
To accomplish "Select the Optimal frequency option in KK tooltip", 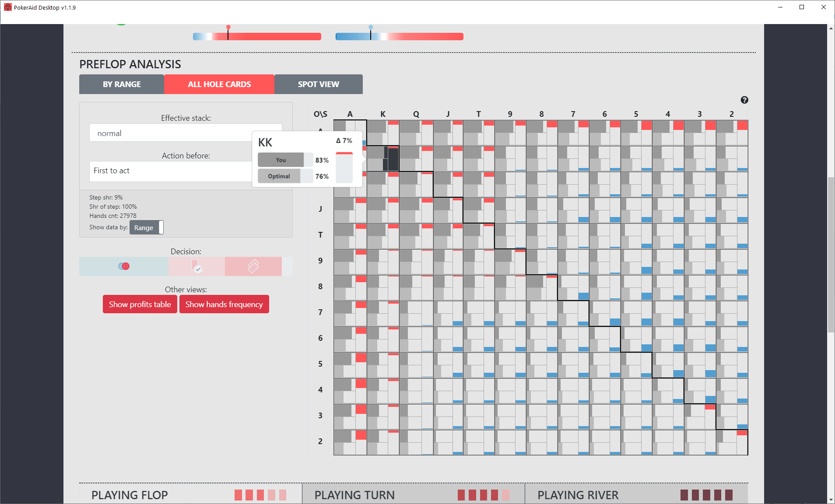I will tap(279, 176).
